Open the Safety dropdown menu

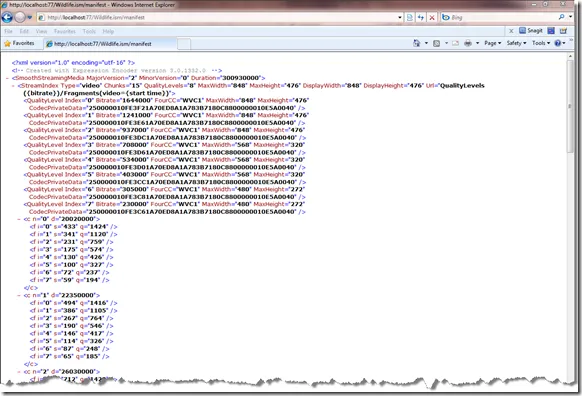click(x=516, y=43)
